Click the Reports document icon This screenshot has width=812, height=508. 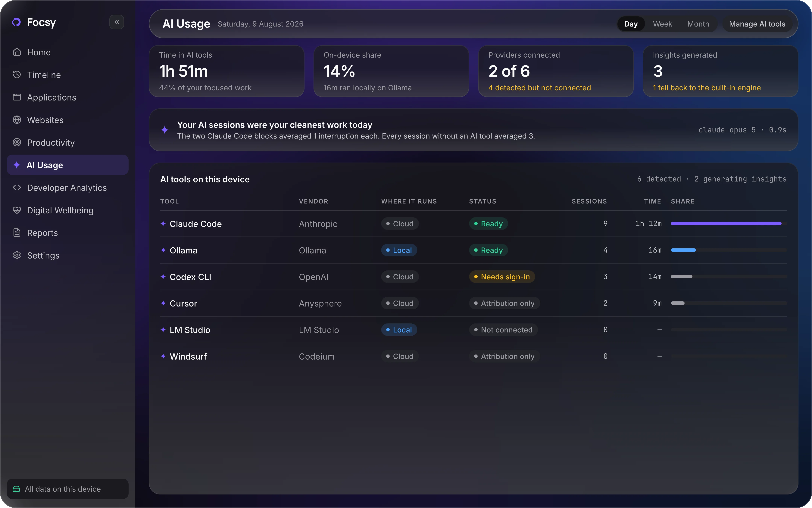tap(17, 233)
